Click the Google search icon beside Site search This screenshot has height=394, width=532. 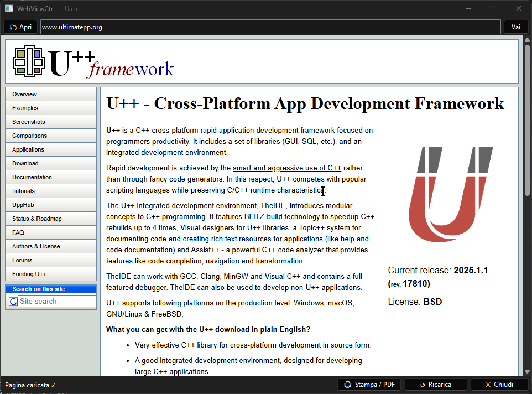[x=13, y=302]
